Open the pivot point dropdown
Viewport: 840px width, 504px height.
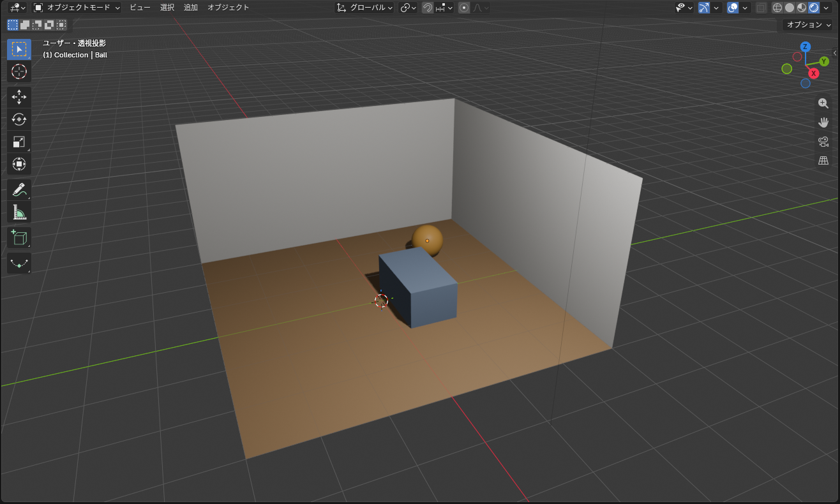point(408,8)
